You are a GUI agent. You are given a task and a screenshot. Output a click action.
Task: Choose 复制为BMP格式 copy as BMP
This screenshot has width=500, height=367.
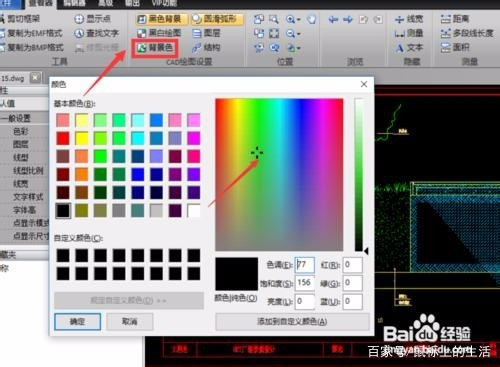click(x=32, y=47)
